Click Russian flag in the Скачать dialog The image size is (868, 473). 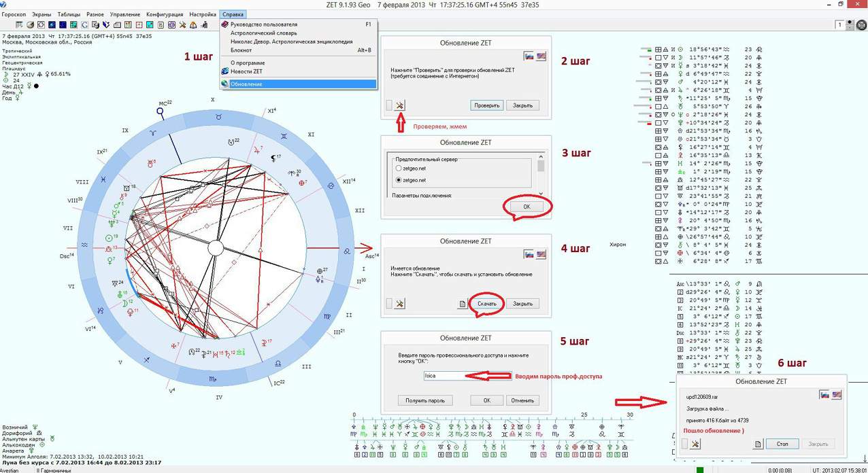coord(529,255)
